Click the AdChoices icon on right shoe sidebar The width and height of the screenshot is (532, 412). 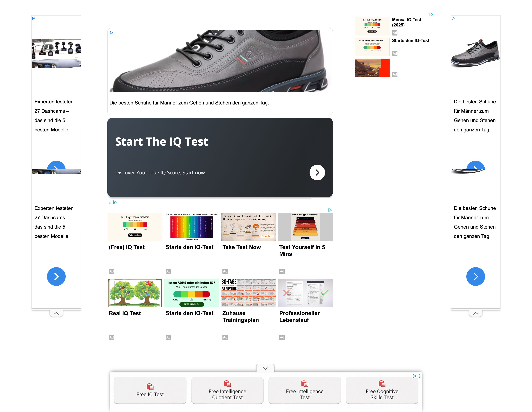point(453,18)
